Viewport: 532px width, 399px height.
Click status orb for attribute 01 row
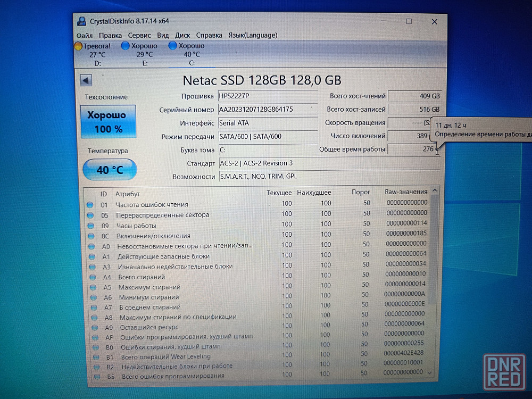pos(90,205)
